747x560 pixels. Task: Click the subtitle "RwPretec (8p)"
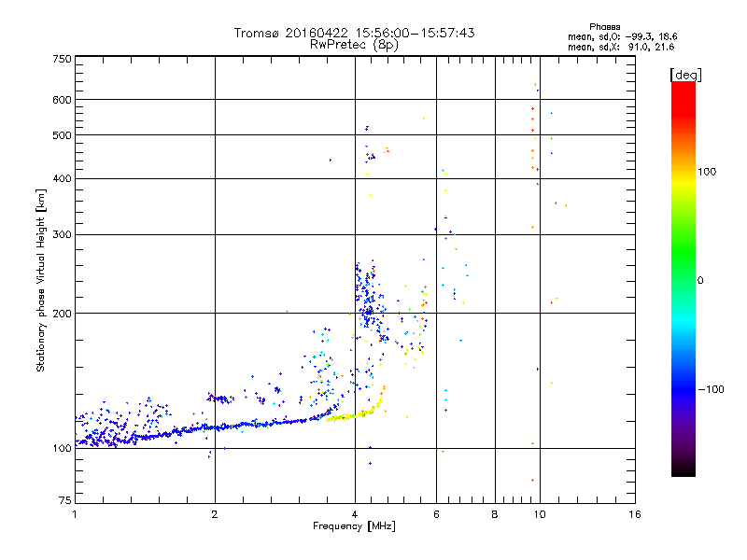(354, 45)
